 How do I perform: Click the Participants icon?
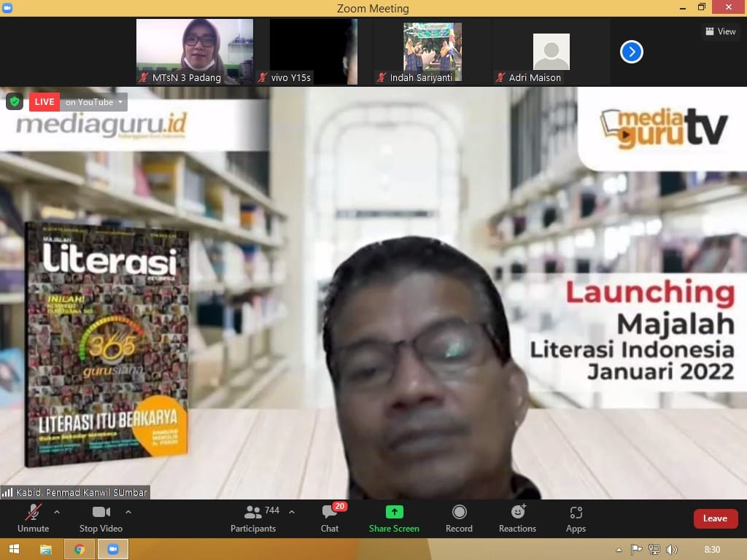click(x=253, y=513)
